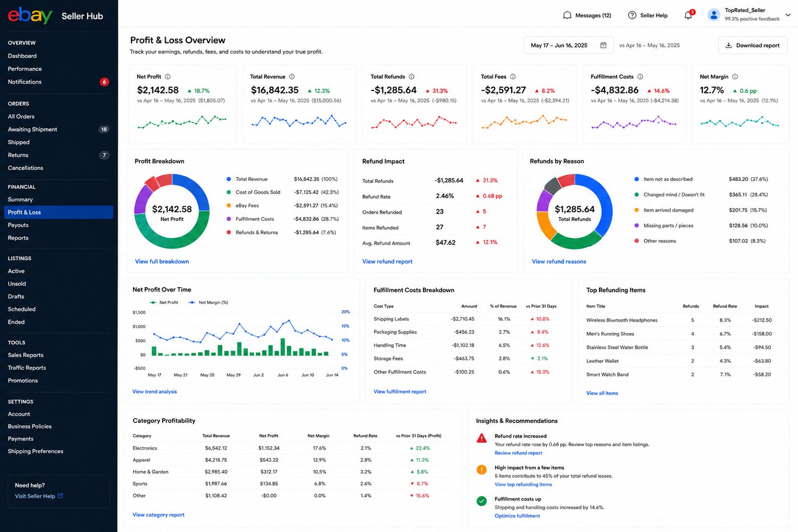Open Traffic Reports under Tools
This screenshot has width=798, height=532.
(27, 368)
